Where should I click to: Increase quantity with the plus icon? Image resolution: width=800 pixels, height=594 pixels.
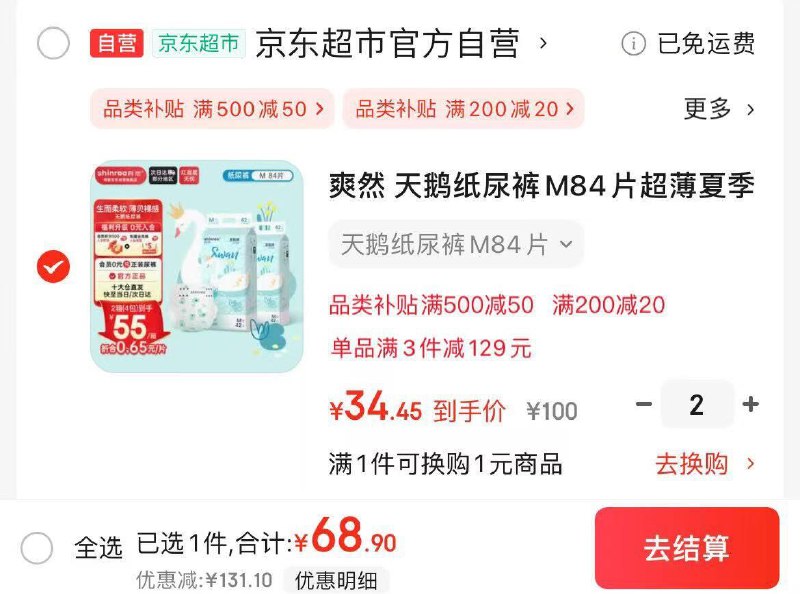(751, 405)
